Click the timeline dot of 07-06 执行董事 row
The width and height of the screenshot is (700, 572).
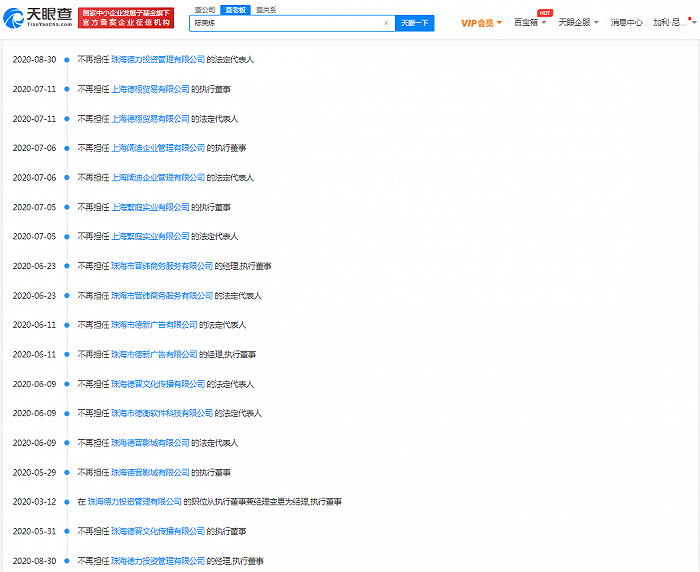[67, 148]
